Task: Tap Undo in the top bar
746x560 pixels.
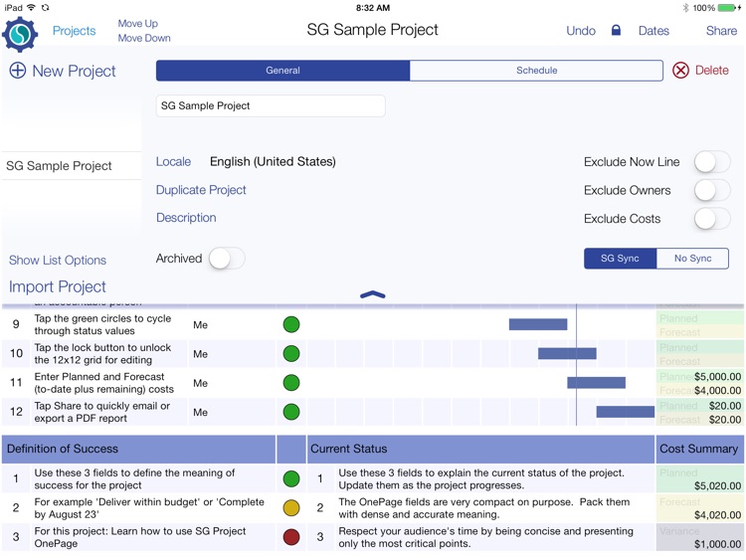Action: 581,31
